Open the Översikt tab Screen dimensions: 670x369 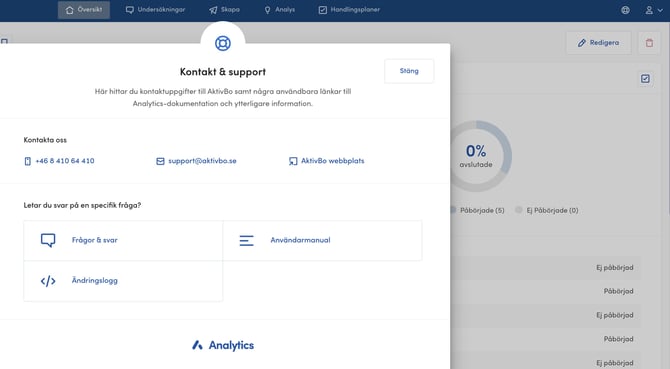point(84,10)
